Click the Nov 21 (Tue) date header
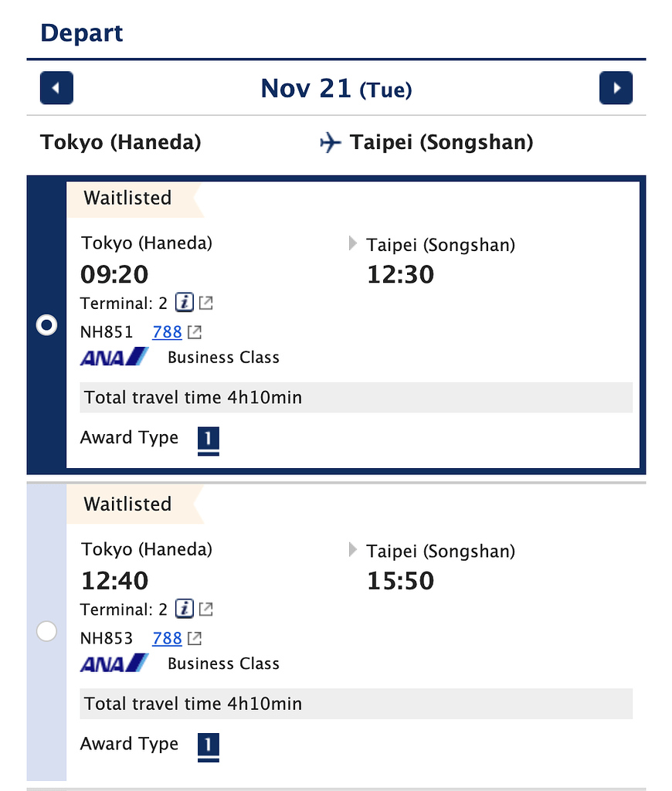 point(336,87)
